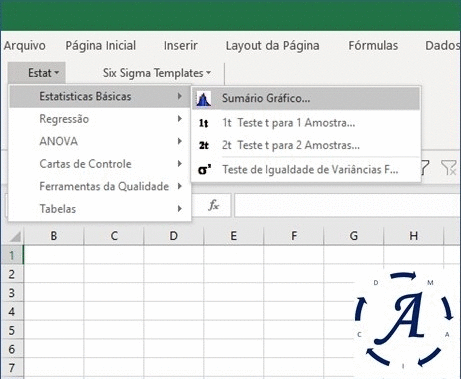Click the Cartas de Controle submenu arrow
The image size is (461, 379).
180,164
